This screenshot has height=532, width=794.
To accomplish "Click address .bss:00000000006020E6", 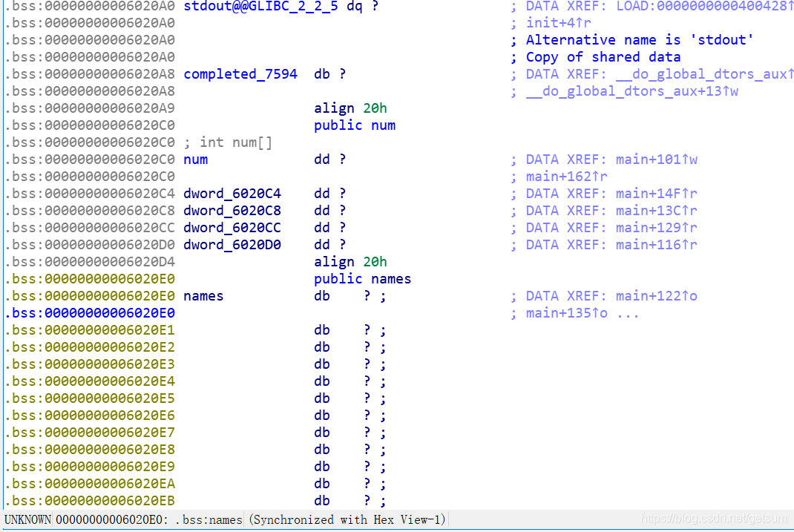I will coord(90,416).
